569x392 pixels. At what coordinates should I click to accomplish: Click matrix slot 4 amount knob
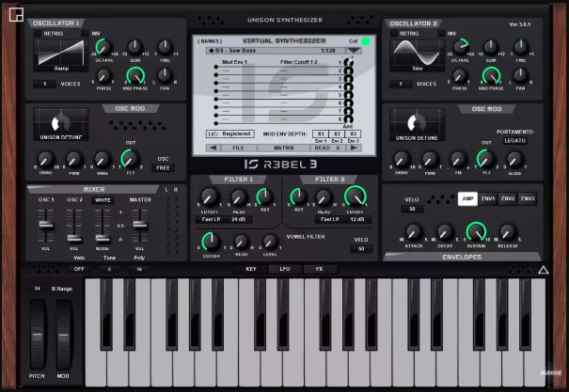[x=348, y=87]
